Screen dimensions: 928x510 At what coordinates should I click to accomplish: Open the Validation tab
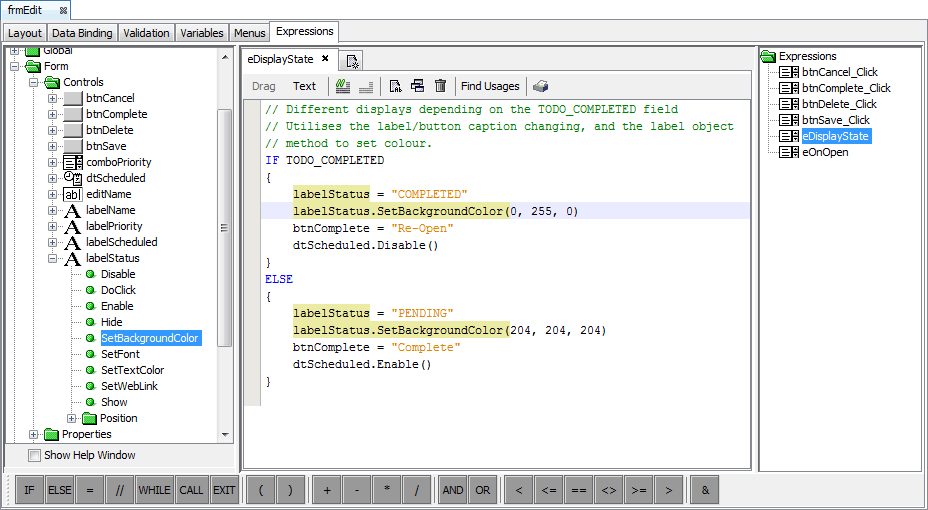click(147, 33)
